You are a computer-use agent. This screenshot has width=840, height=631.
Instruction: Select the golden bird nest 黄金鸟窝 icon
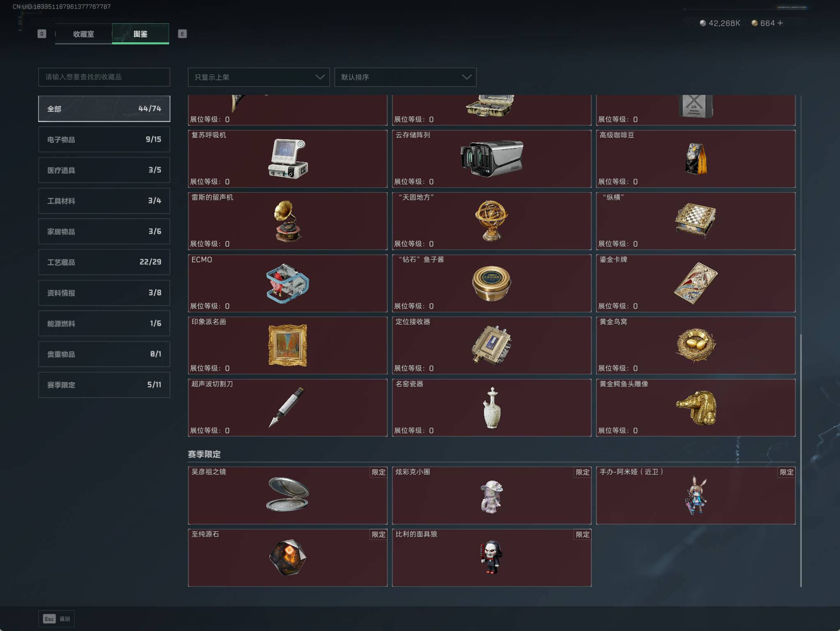[x=695, y=345]
